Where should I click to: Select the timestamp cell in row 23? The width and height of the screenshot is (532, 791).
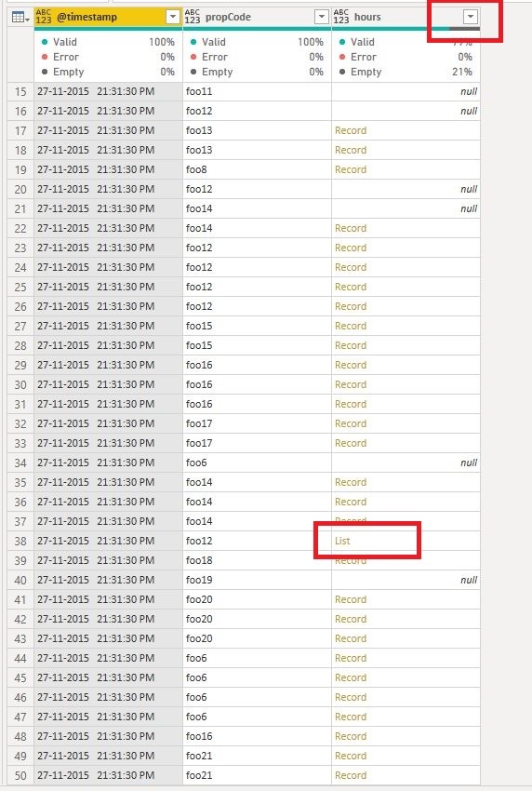click(x=108, y=248)
